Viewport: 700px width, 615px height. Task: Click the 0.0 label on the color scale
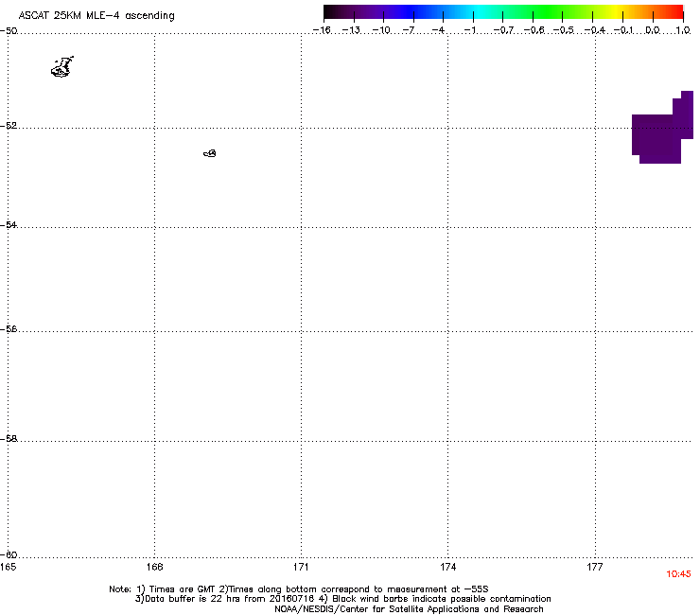[653, 30]
